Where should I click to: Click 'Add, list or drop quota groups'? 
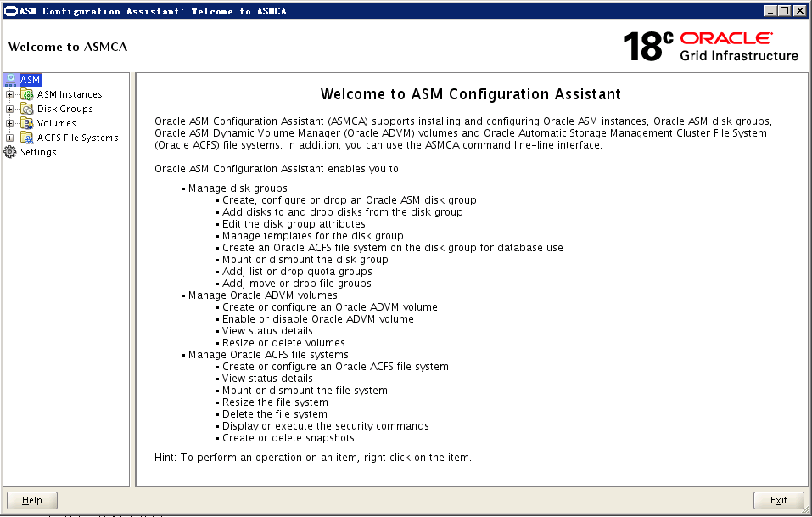click(x=297, y=272)
